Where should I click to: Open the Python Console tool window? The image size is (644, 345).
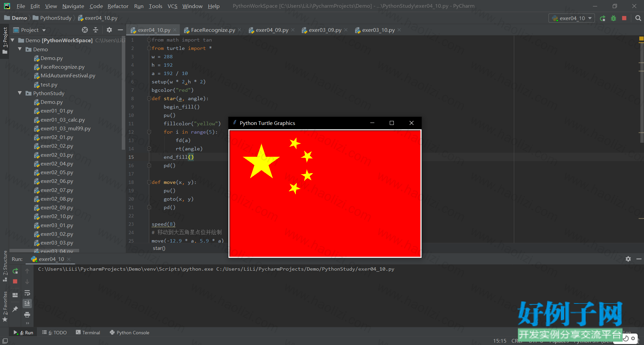point(129,332)
